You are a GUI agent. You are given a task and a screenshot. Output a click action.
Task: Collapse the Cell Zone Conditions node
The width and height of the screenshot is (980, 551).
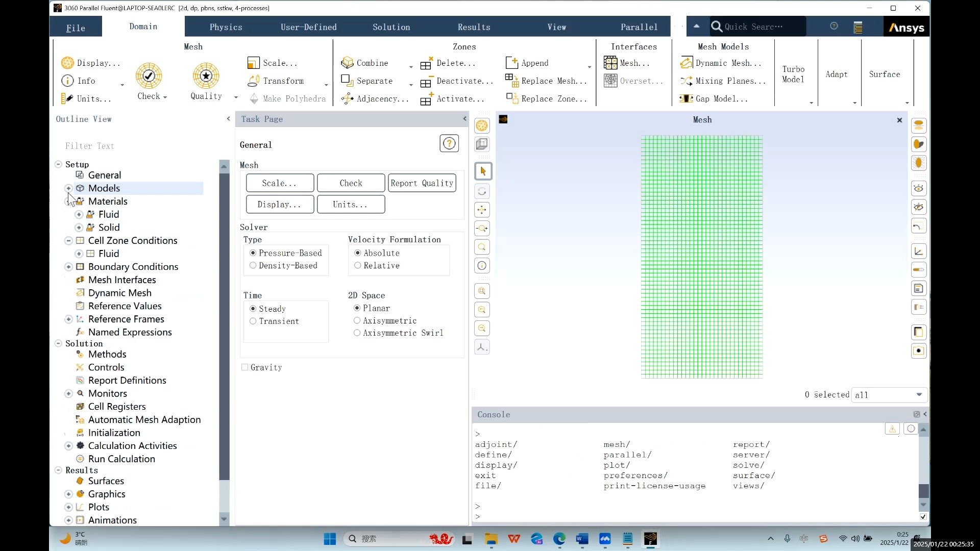point(68,240)
